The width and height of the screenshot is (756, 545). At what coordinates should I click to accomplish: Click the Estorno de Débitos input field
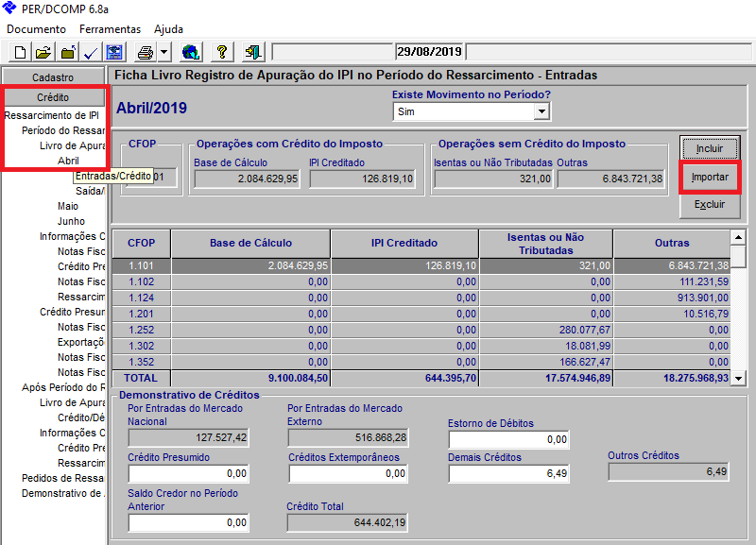click(x=509, y=440)
